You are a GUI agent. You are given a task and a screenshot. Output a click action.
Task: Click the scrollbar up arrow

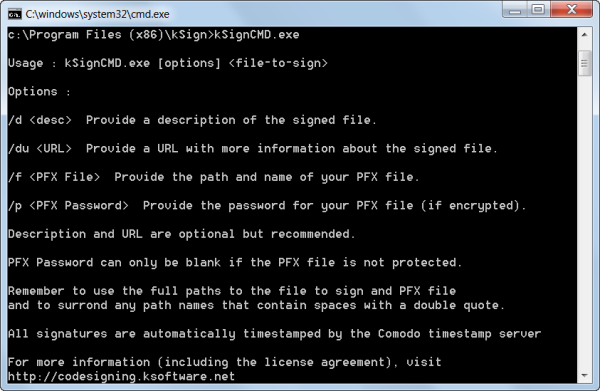tap(584, 35)
